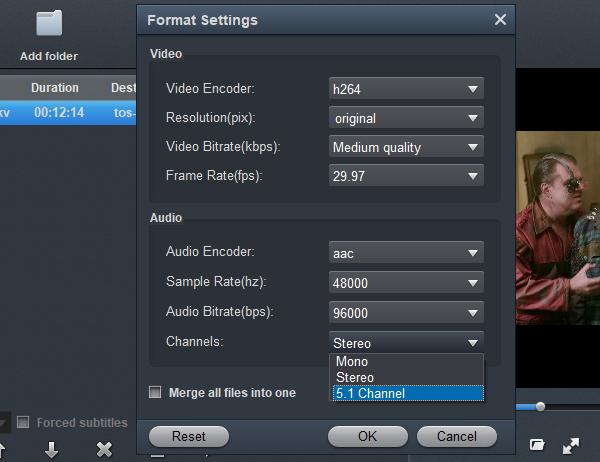Open the Video Bitrate dropdown
This screenshot has height=462, width=600.
(406, 147)
